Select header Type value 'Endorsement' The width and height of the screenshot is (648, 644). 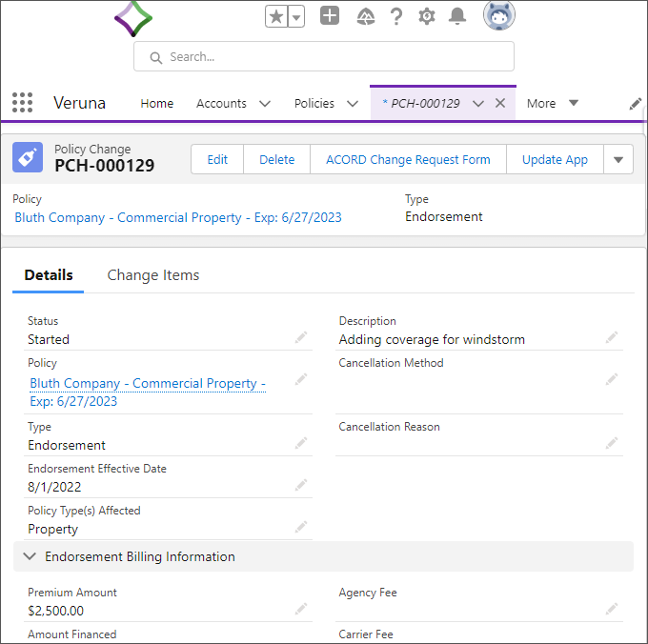pyautogui.click(x=443, y=216)
